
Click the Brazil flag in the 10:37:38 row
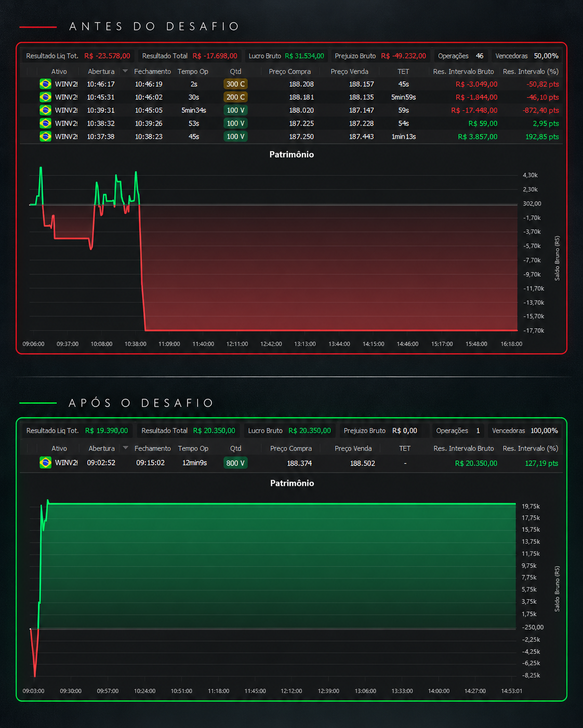46,137
